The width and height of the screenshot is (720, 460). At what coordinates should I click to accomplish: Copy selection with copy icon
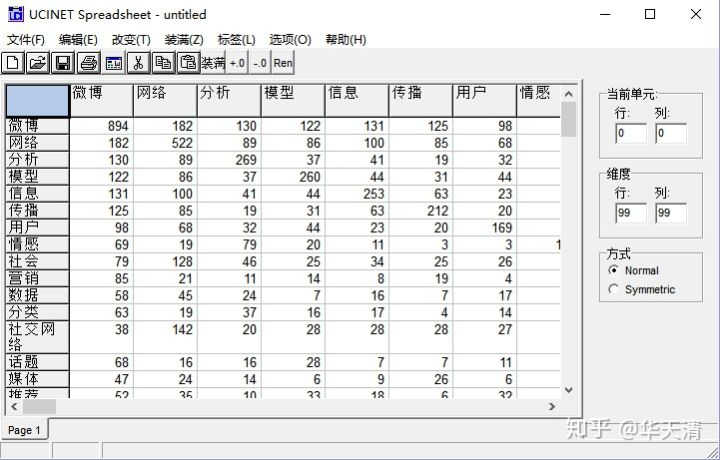[x=163, y=63]
